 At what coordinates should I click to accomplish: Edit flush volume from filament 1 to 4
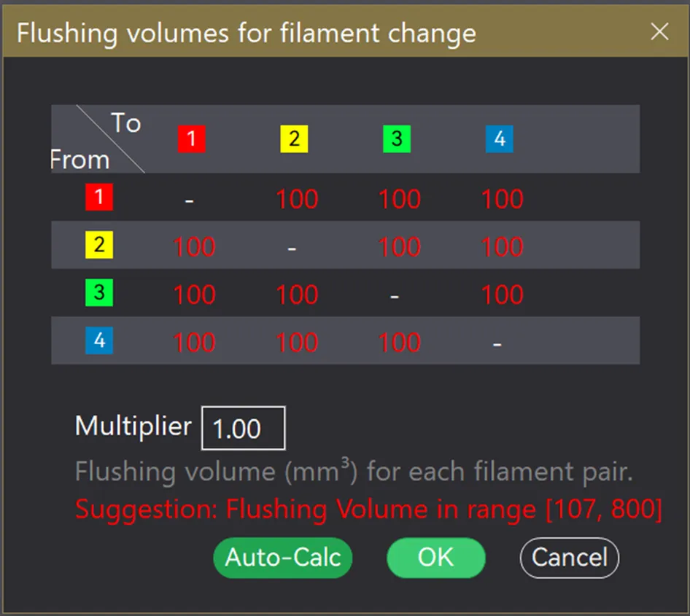point(503,199)
